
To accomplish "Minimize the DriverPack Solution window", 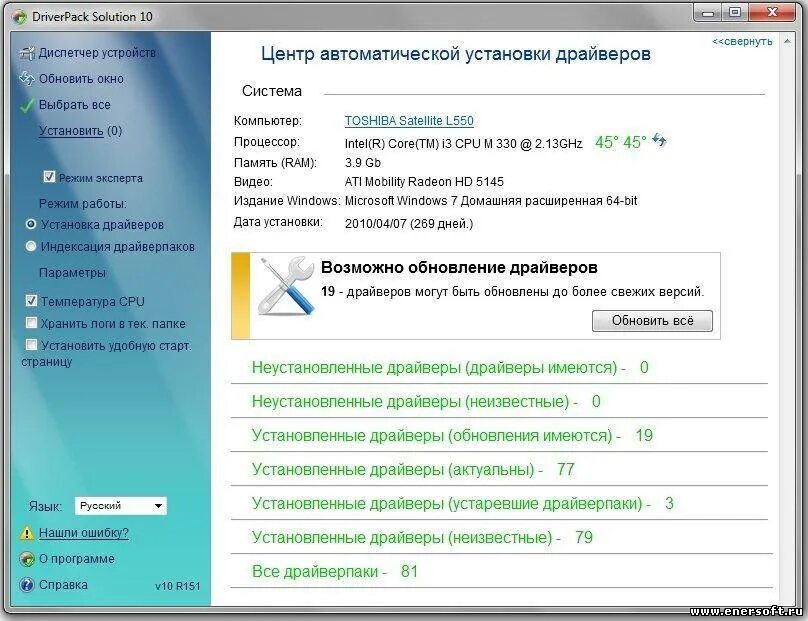I will [x=708, y=13].
